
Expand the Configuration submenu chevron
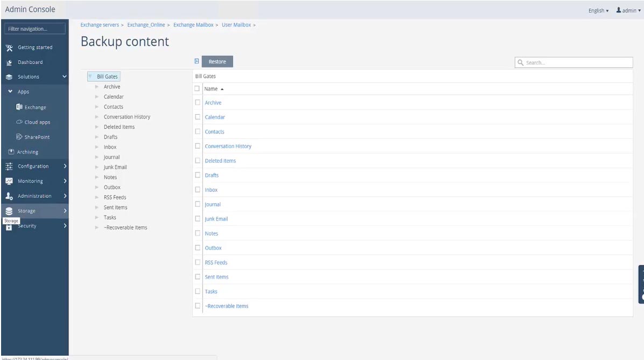[65, 166]
